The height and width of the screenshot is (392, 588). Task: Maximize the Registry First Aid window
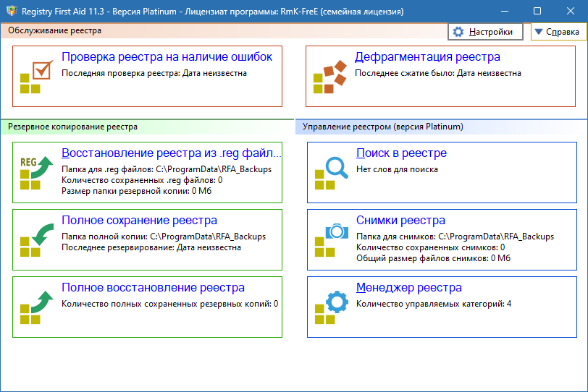pos(537,12)
